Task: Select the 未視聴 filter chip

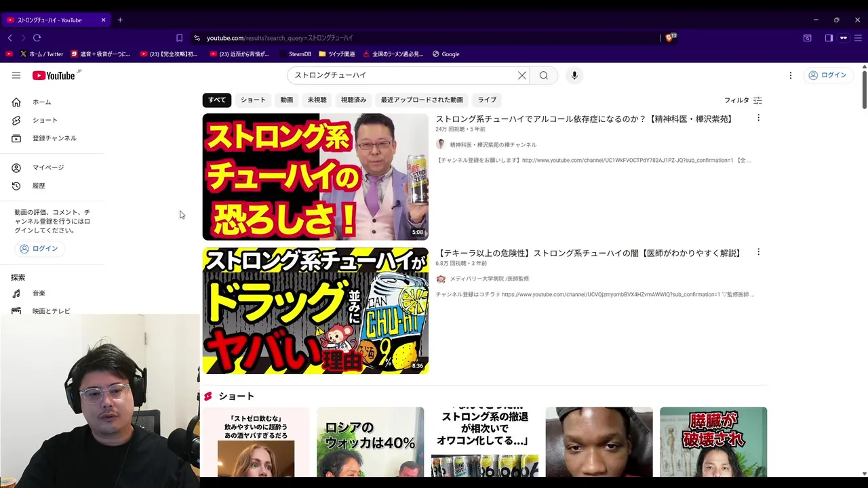Action: pyautogui.click(x=317, y=100)
